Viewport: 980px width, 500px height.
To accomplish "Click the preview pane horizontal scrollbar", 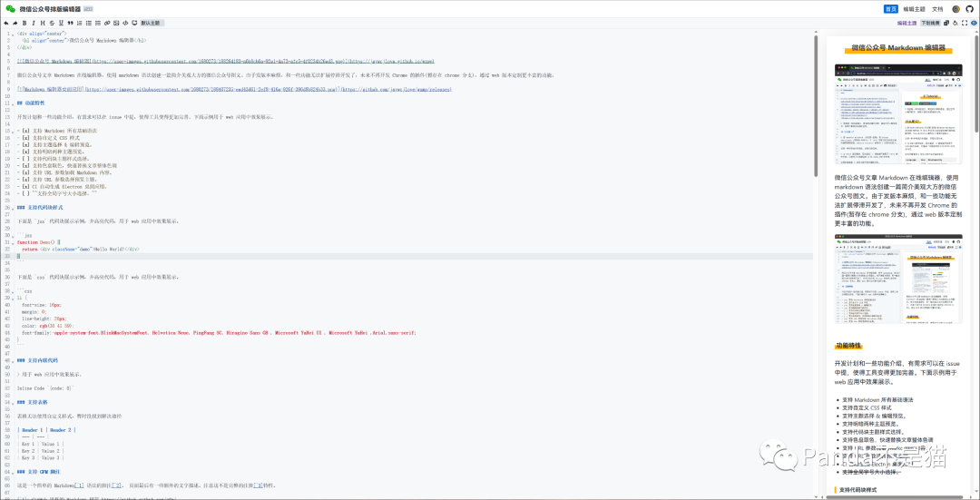I will 897,497.
